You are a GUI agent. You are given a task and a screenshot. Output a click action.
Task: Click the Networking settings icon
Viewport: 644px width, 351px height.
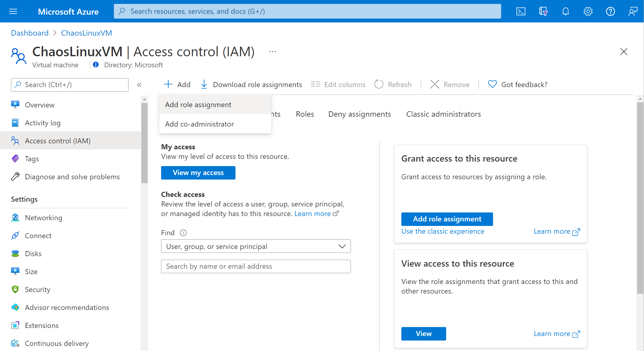(x=15, y=218)
